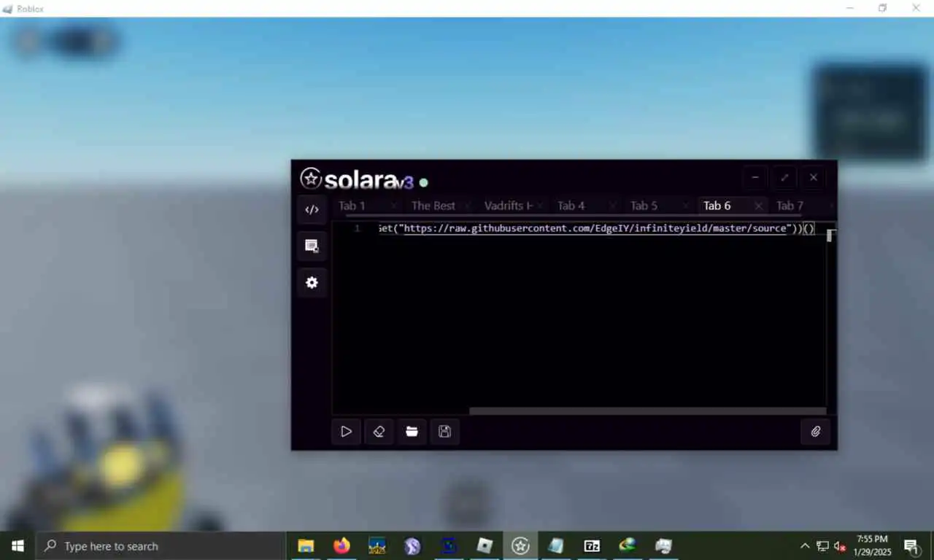Open File Explorer from the taskbar
Screen dimensions: 934x560
(306, 545)
